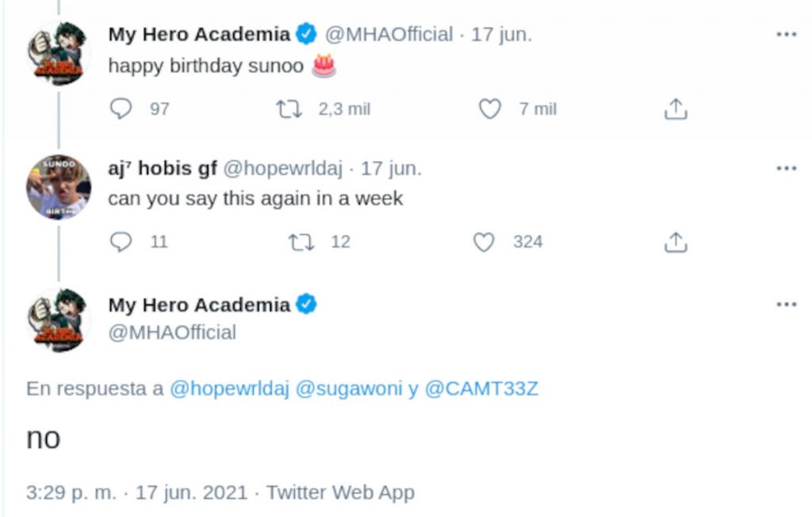Open @MHAOfficial handle on the 'no' tweet
The width and height of the screenshot is (812, 517).
(x=171, y=332)
